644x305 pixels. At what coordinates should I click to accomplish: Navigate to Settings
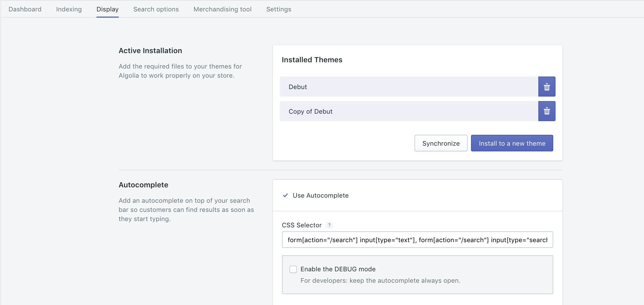pos(278,9)
